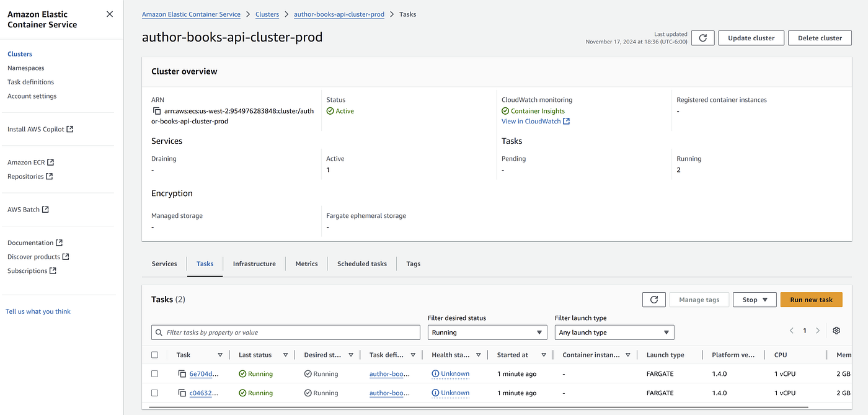Open task definition link for task 6e704d
This screenshot has height=415, width=868.
click(390, 374)
